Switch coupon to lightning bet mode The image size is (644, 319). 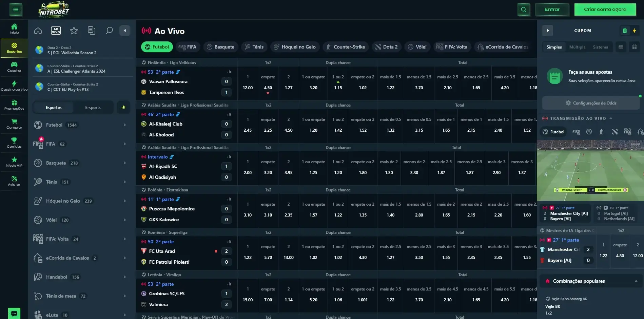tap(635, 31)
